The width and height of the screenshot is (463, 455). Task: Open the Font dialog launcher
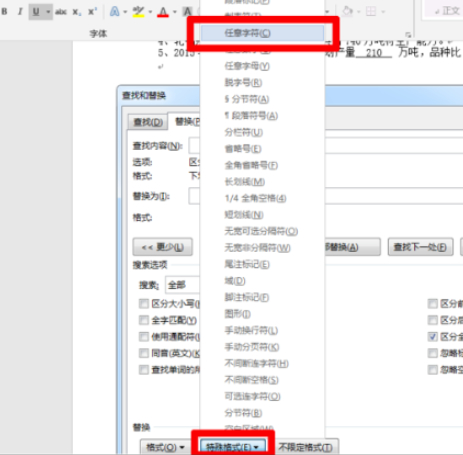click(408, 34)
